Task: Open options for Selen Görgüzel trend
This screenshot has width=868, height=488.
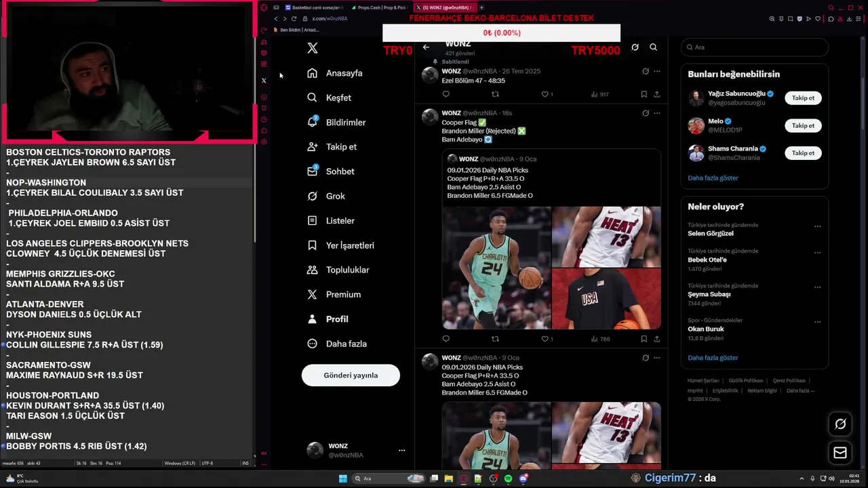Action: click(x=817, y=226)
